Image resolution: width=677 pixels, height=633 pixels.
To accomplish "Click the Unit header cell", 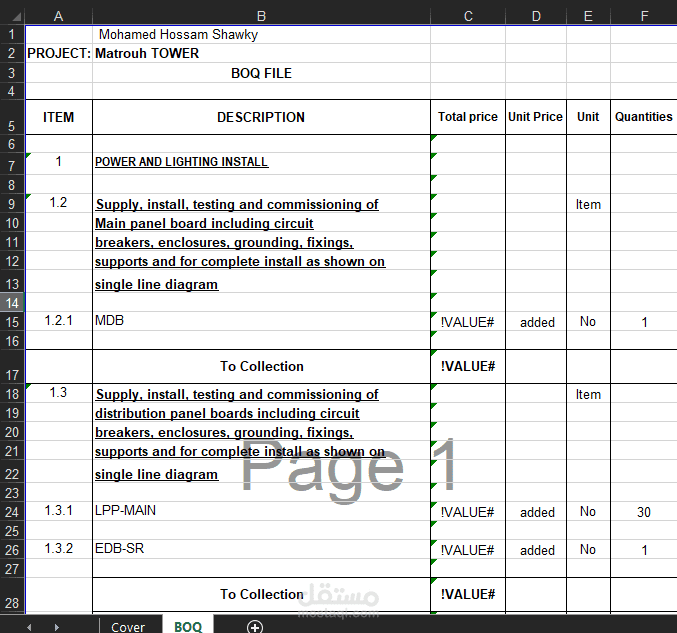I will tap(588, 117).
